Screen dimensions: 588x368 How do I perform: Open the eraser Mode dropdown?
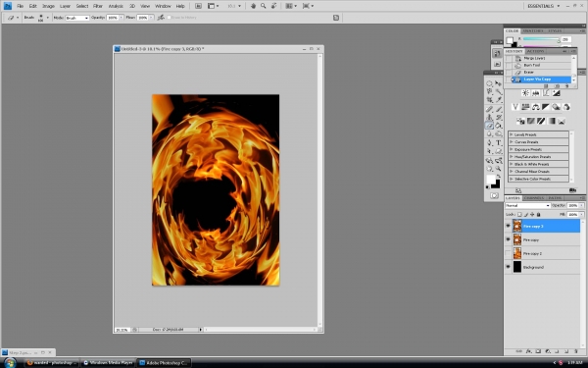point(76,18)
